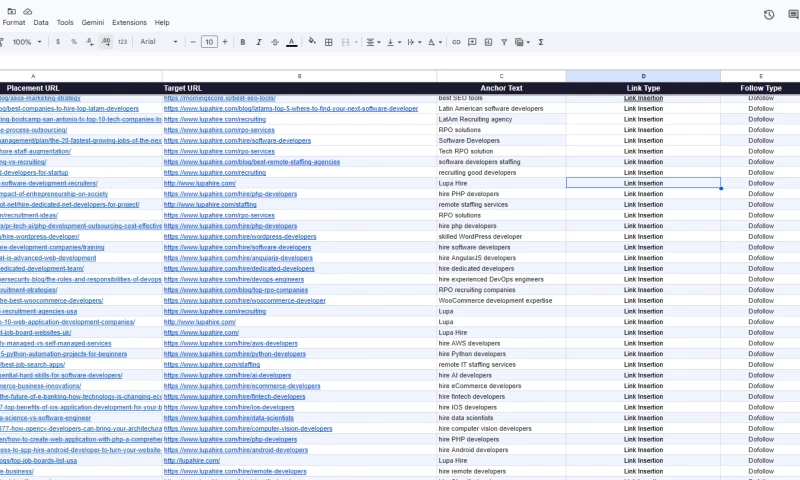Select the Link Type header cell
The width and height of the screenshot is (800, 480).
643,88
